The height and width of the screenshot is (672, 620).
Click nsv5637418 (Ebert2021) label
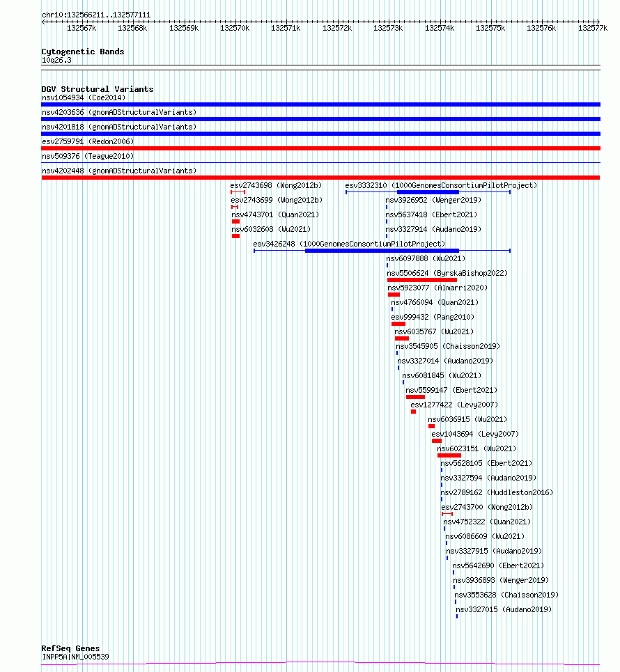(431, 214)
